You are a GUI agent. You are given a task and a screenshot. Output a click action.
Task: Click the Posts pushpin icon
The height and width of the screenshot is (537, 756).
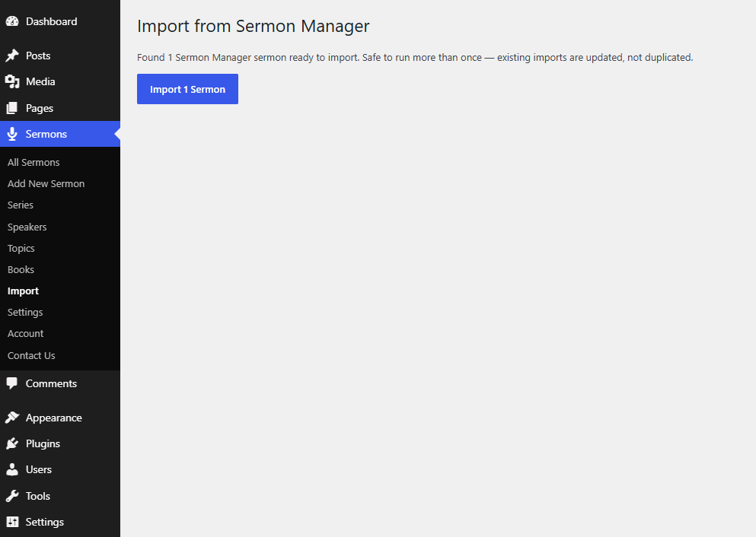tap(12, 56)
